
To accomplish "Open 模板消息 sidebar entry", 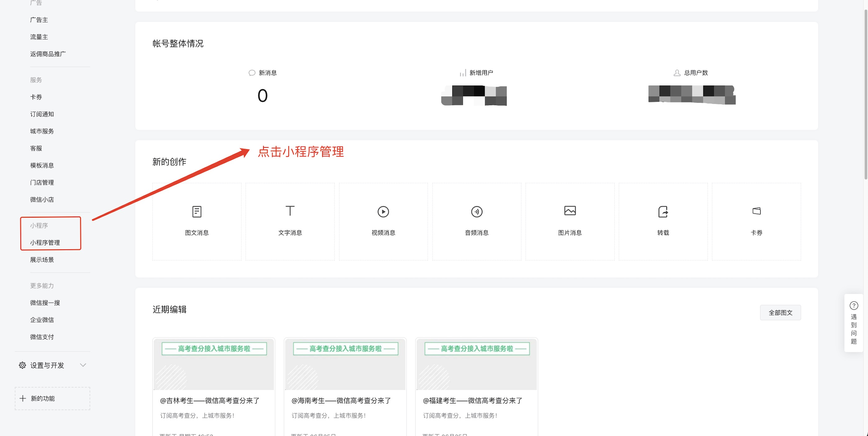I will [42, 165].
